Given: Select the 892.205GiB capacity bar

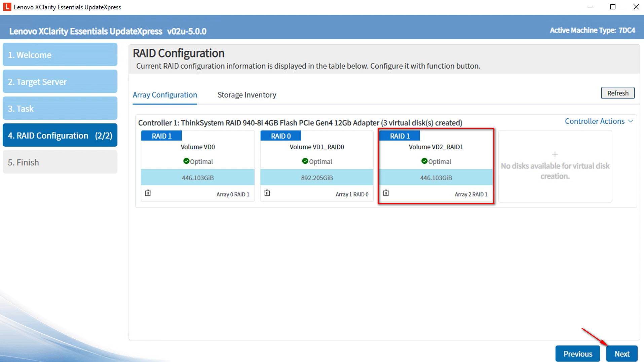Looking at the screenshot, I should [317, 178].
